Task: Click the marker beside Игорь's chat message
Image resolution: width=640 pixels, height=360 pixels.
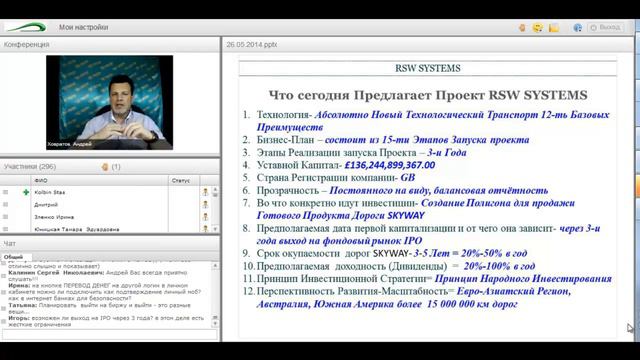Action: coord(4,322)
